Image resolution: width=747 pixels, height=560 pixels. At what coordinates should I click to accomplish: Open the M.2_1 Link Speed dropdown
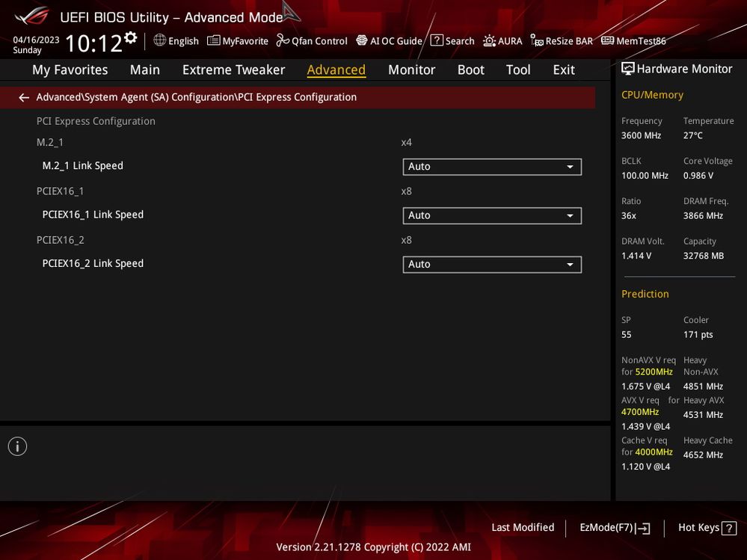(x=492, y=167)
